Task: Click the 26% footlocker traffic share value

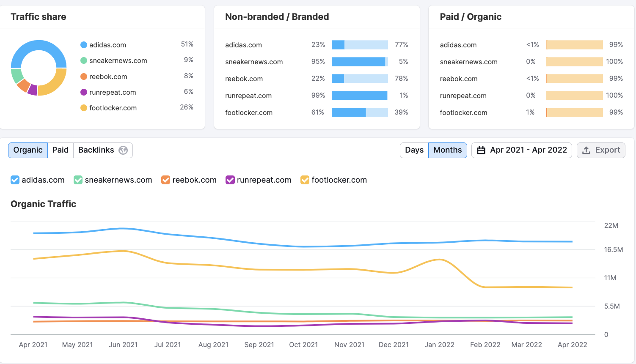Action: coord(187,107)
